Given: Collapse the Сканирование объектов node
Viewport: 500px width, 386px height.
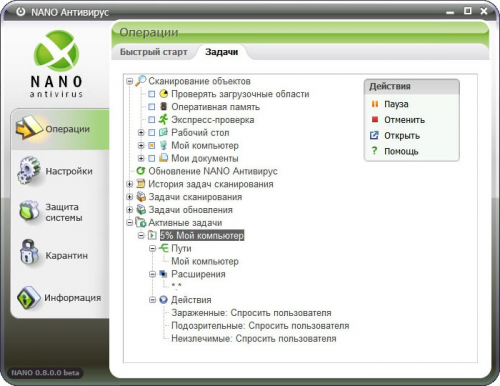Looking at the screenshot, I should coord(130,81).
